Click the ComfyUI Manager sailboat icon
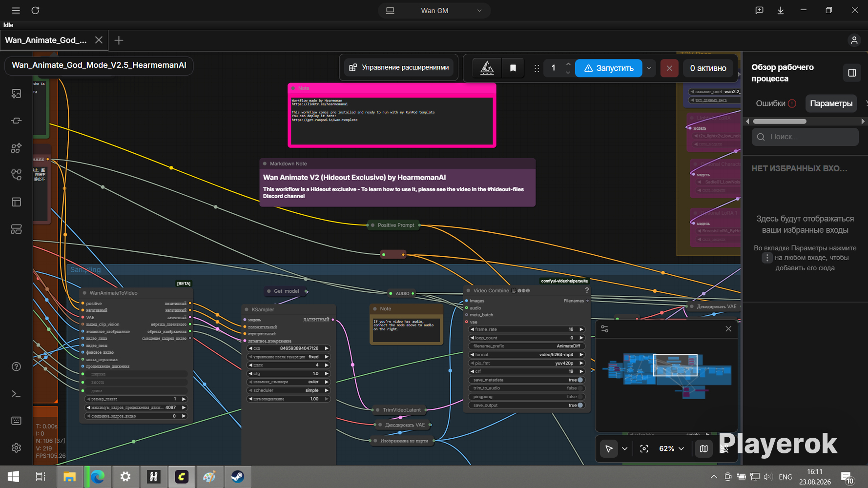Viewport: 868px width, 488px height. click(487, 68)
